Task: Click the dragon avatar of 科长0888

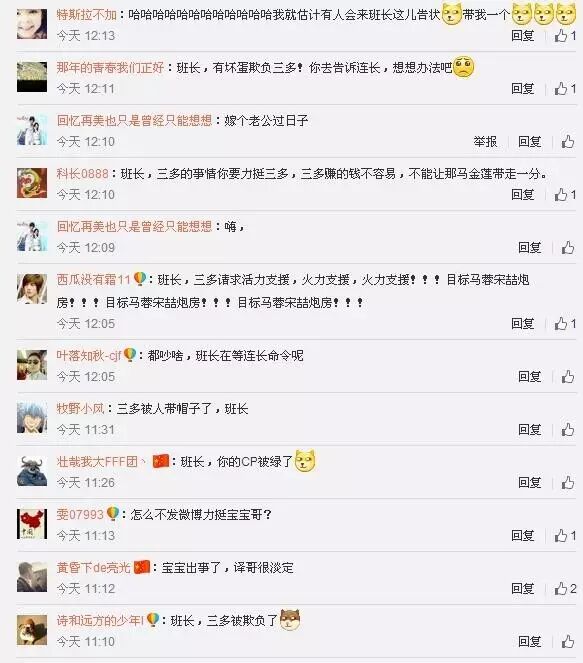Action: (x=32, y=183)
